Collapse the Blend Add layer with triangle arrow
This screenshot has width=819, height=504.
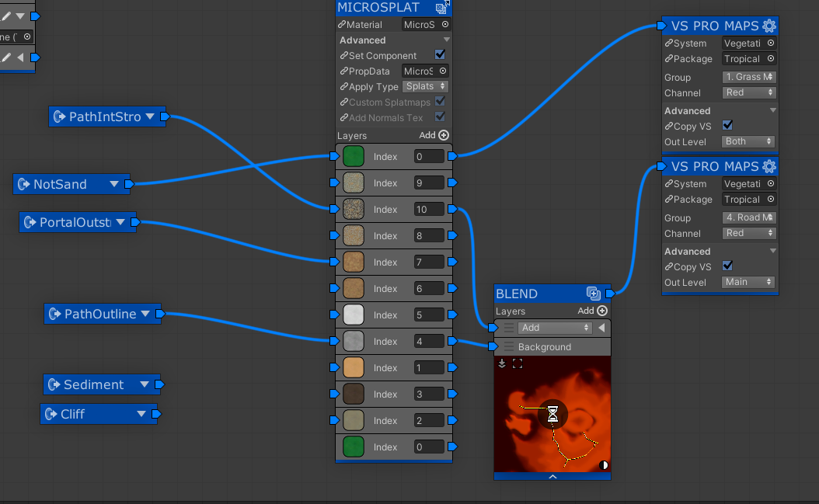tap(601, 328)
